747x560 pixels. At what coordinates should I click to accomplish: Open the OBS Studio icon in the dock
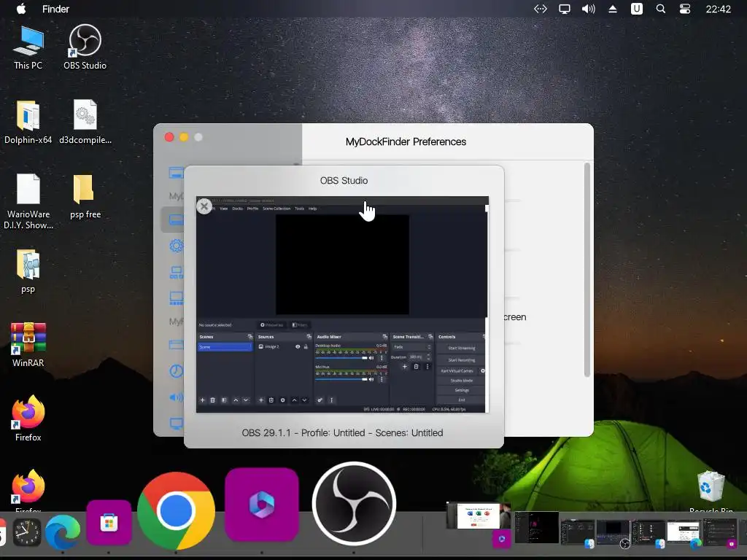click(x=354, y=503)
